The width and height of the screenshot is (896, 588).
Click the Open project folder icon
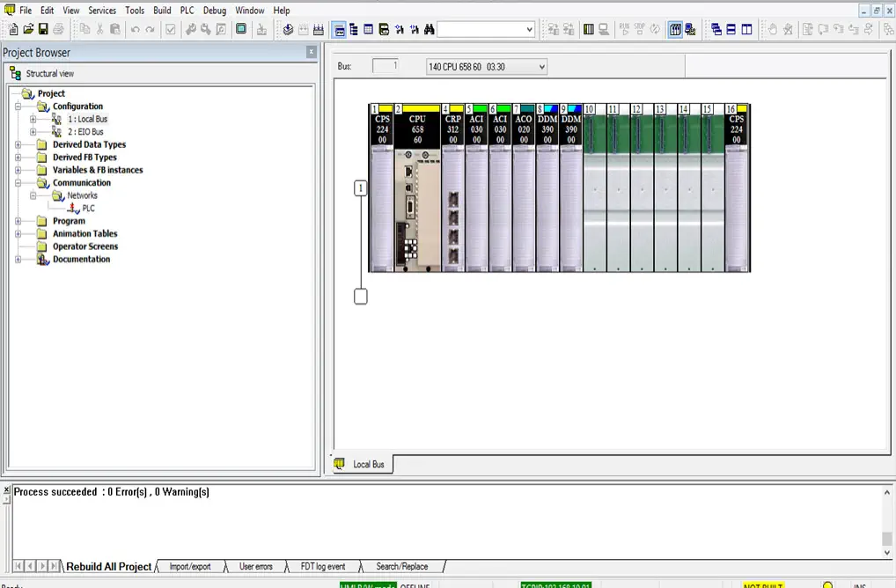pyautogui.click(x=28, y=29)
